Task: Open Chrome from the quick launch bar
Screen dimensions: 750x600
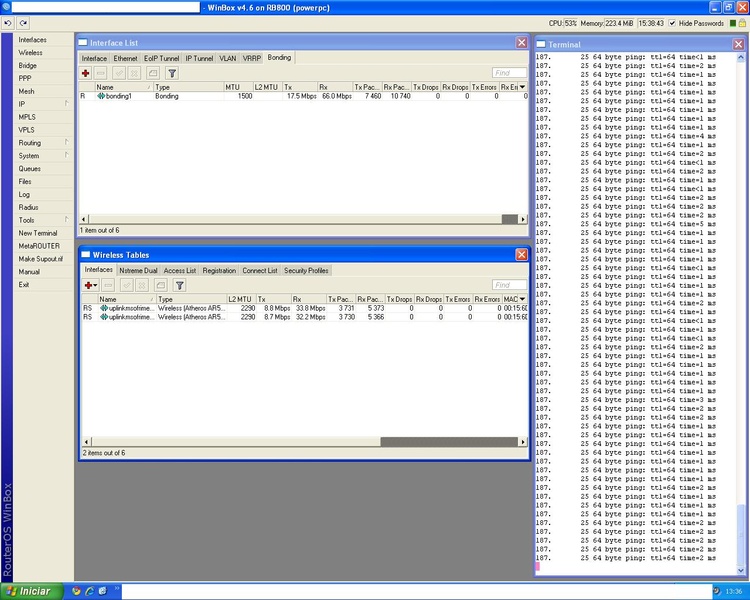Action: 76,591
